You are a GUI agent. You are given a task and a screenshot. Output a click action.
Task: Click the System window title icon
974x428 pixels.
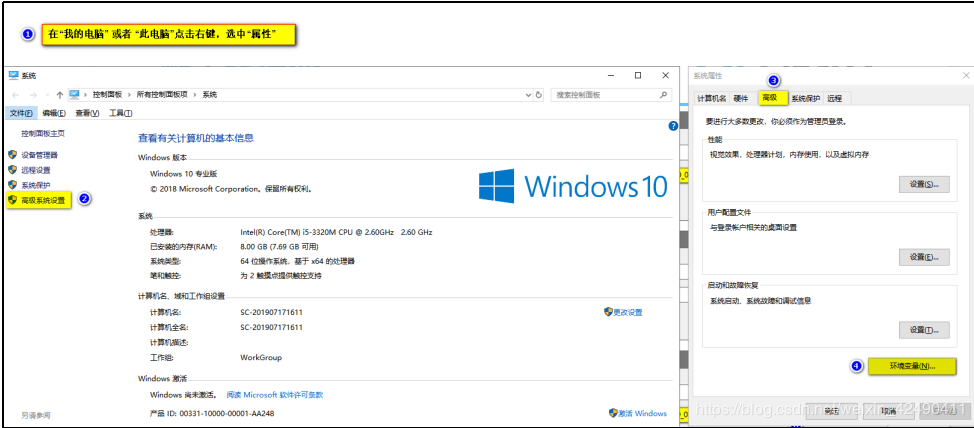[x=14, y=76]
